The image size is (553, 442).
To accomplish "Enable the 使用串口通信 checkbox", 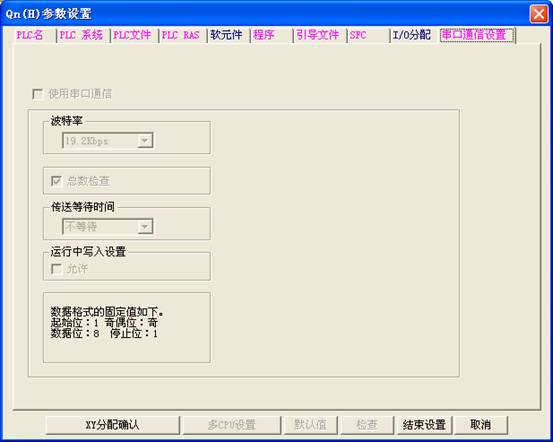I will click(x=37, y=94).
